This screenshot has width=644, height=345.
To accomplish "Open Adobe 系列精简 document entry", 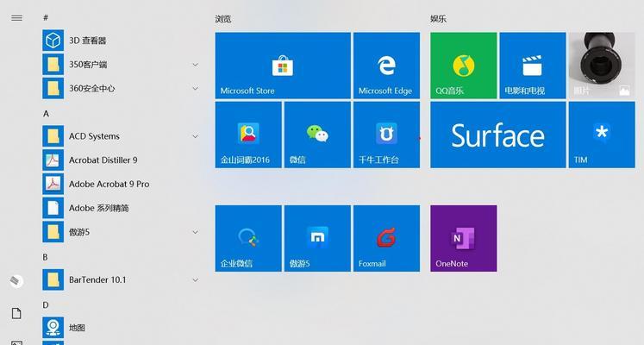I will point(120,208).
